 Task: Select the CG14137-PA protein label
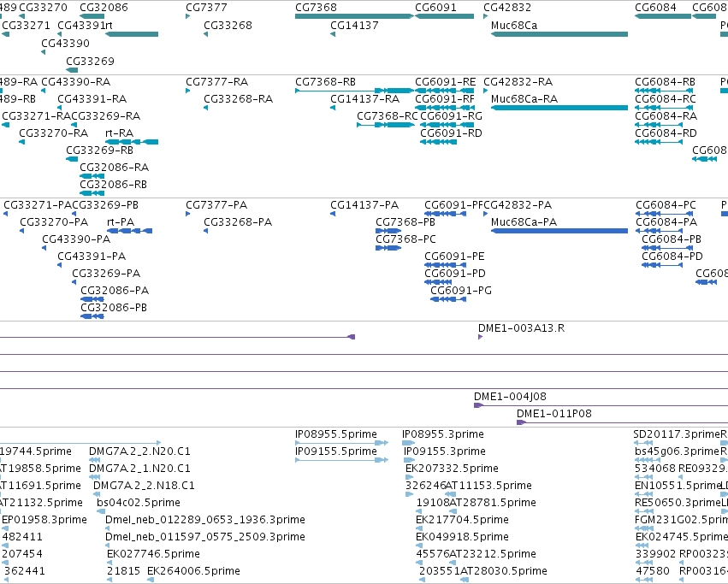coord(364,204)
